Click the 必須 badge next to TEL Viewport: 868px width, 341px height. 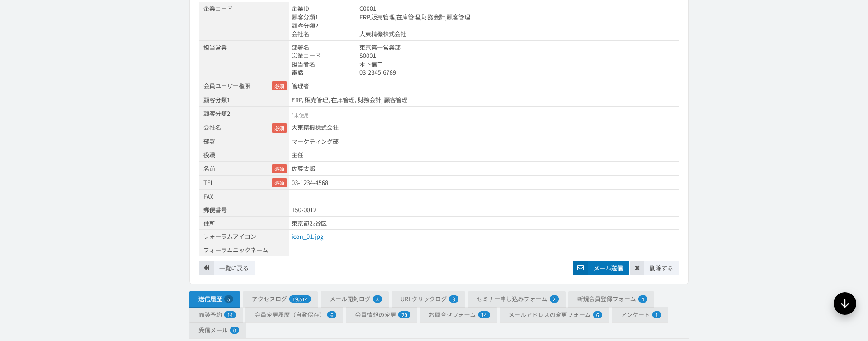point(279,183)
